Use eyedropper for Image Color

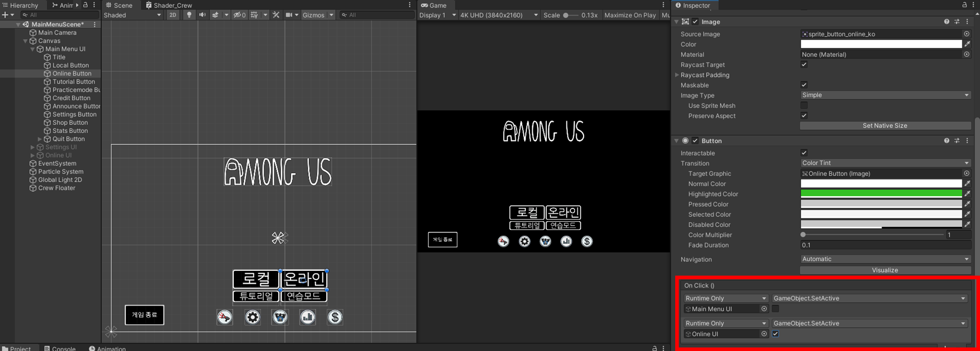967,44
